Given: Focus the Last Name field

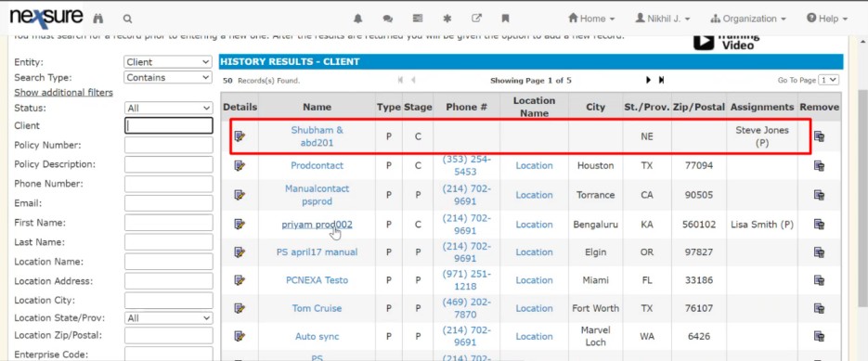Looking at the screenshot, I should click(x=168, y=242).
